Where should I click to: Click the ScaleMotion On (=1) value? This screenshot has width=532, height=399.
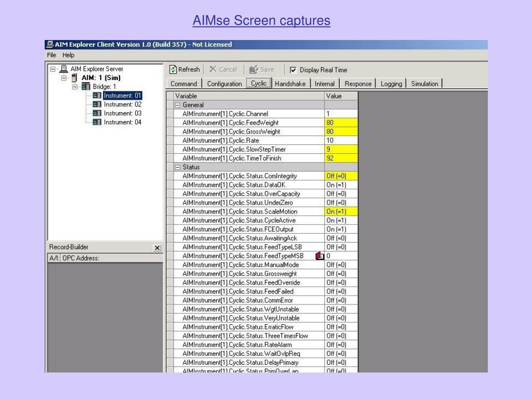point(341,211)
